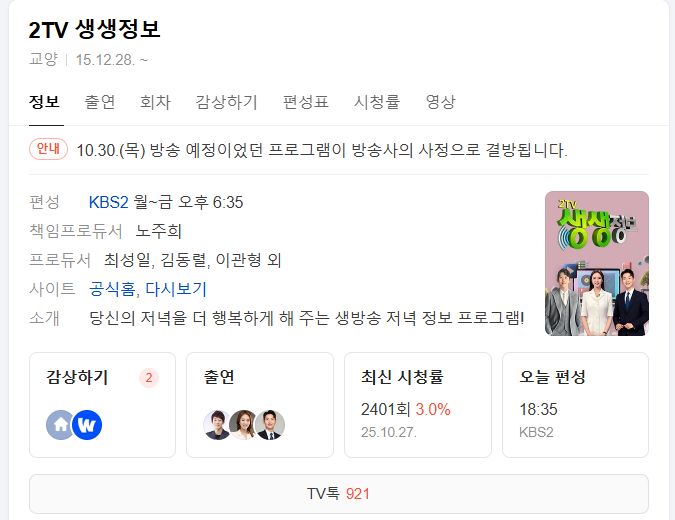The width and height of the screenshot is (675, 520).
Task: Open the 최신 시청률 card
Action: coord(418,405)
